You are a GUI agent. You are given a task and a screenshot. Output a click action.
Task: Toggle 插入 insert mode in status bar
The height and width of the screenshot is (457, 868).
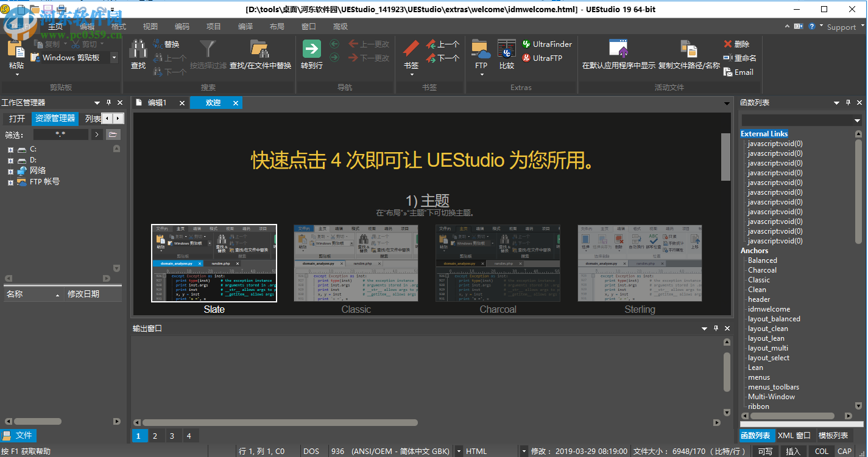tap(793, 451)
